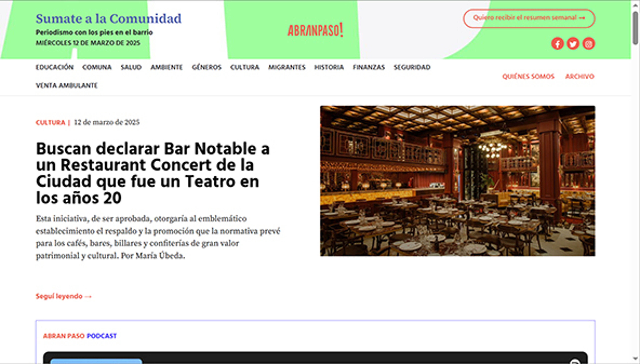This screenshot has height=364, width=640.
Task: Open the Facebook social icon
Action: [x=557, y=44]
